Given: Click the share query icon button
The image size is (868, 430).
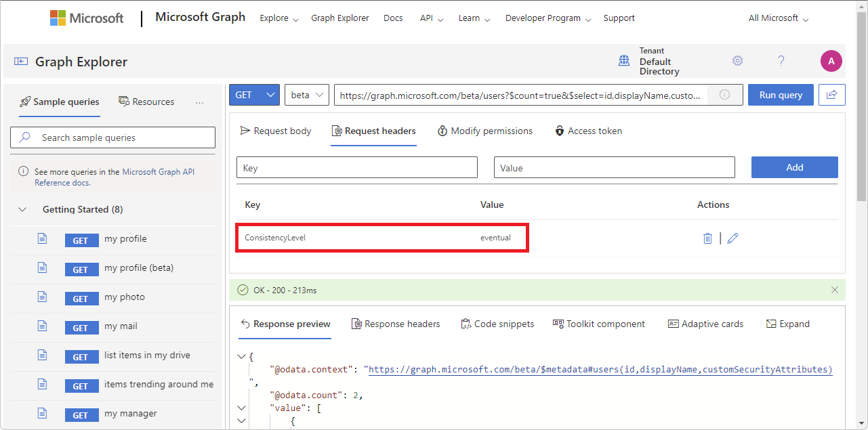Looking at the screenshot, I should click(831, 95).
